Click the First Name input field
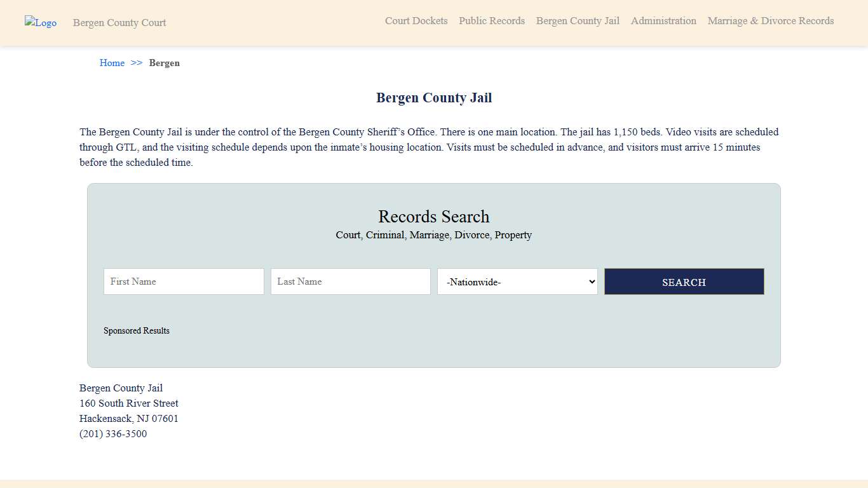This screenshot has width=868, height=488. coord(184,281)
